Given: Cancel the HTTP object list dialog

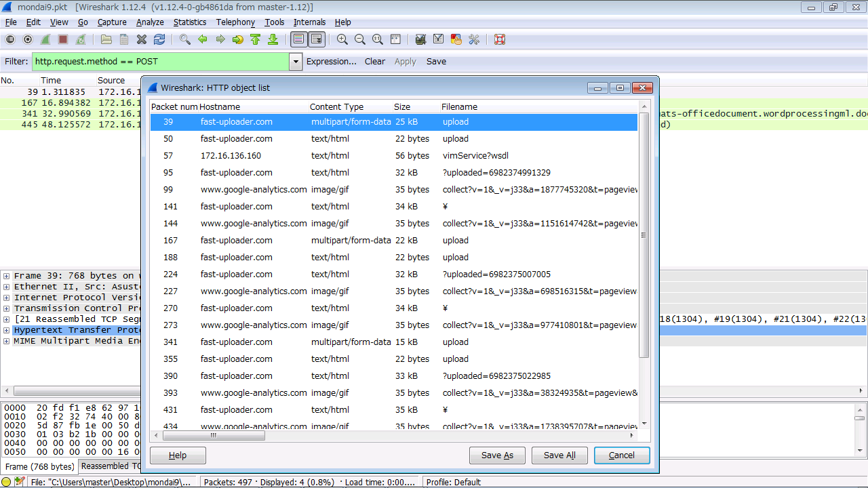Looking at the screenshot, I should click(622, 455).
